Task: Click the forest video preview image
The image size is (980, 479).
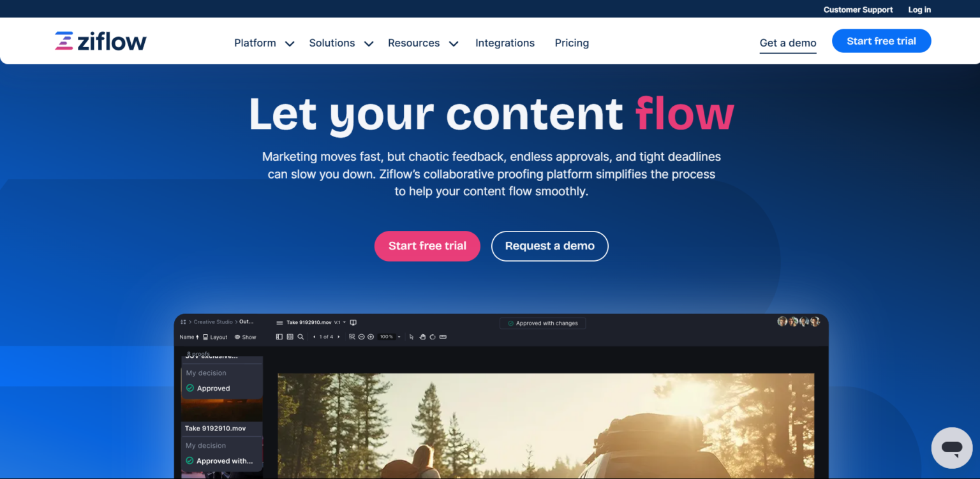Action: [x=546, y=426]
